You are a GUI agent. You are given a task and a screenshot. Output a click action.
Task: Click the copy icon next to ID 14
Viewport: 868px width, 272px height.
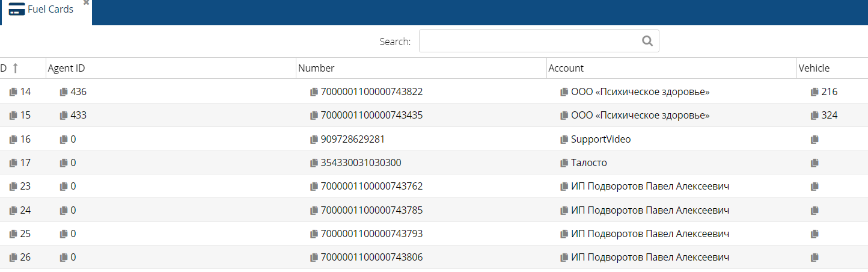(x=13, y=92)
